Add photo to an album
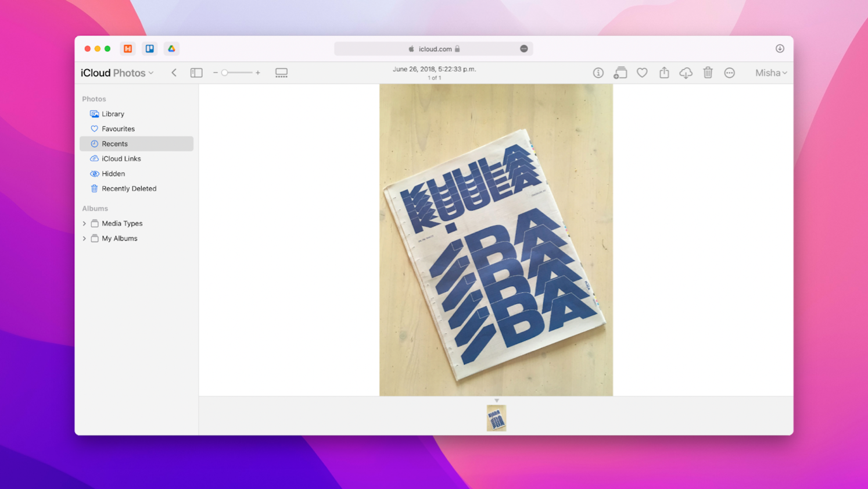The width and height of the screenshot is (868, 489). pos(620,73)
